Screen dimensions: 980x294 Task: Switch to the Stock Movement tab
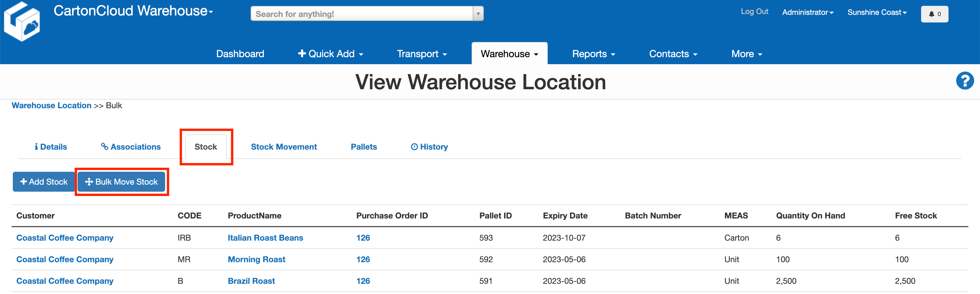284,146
